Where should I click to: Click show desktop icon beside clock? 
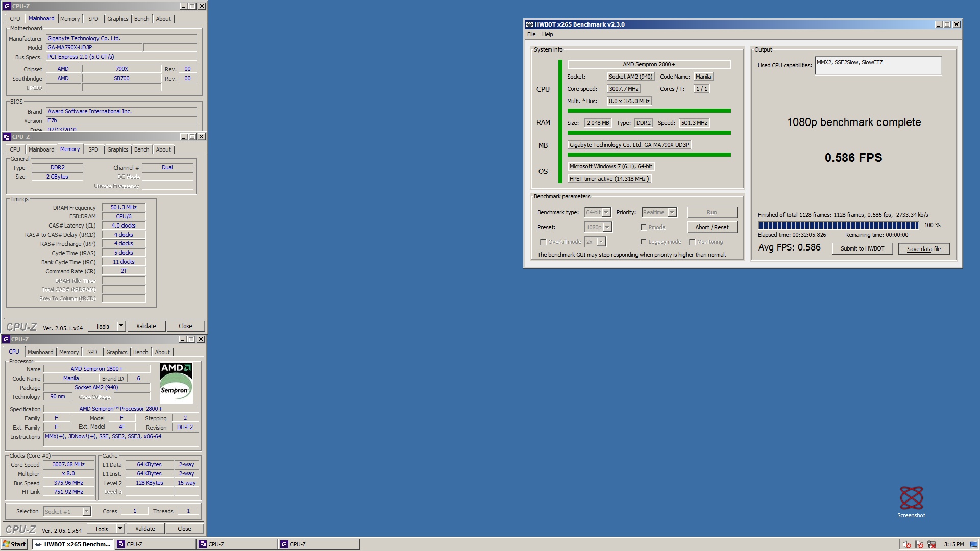pos(973,544)
